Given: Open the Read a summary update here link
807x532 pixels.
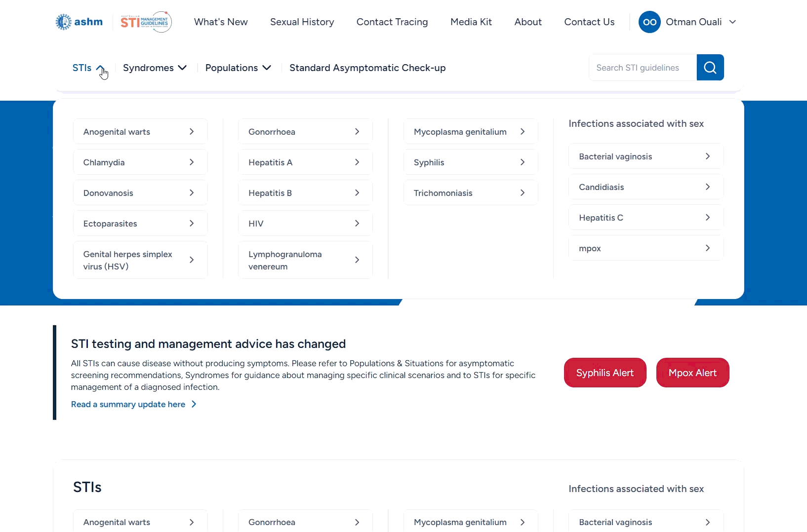Looking at the screenshot, I should click(128, 404).
